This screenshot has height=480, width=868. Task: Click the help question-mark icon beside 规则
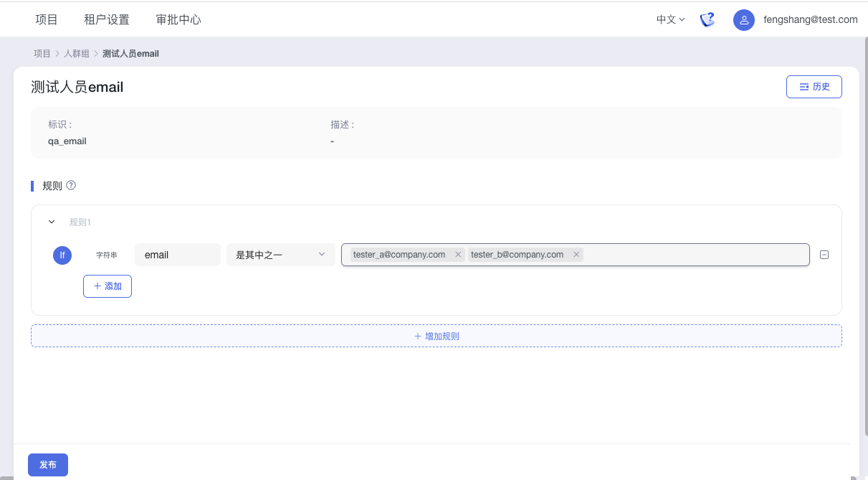pos(71,185)
